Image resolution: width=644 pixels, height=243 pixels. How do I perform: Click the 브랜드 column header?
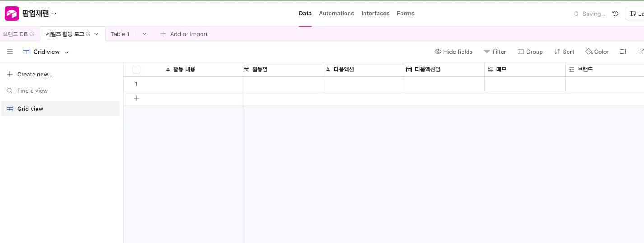[605, 70]
